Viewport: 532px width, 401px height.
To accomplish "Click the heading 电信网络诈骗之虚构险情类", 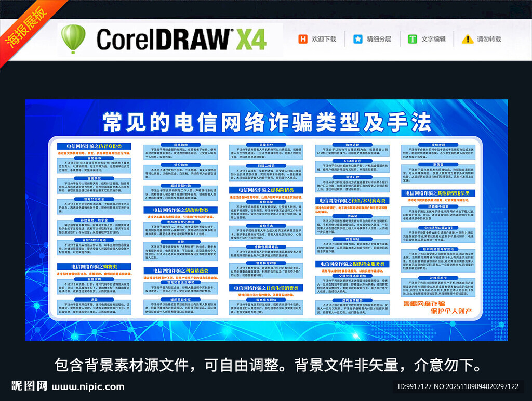I will pos(266,190).
